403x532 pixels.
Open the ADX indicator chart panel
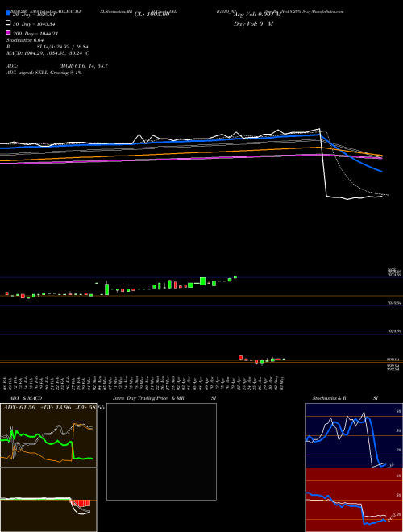coord(48,435)
